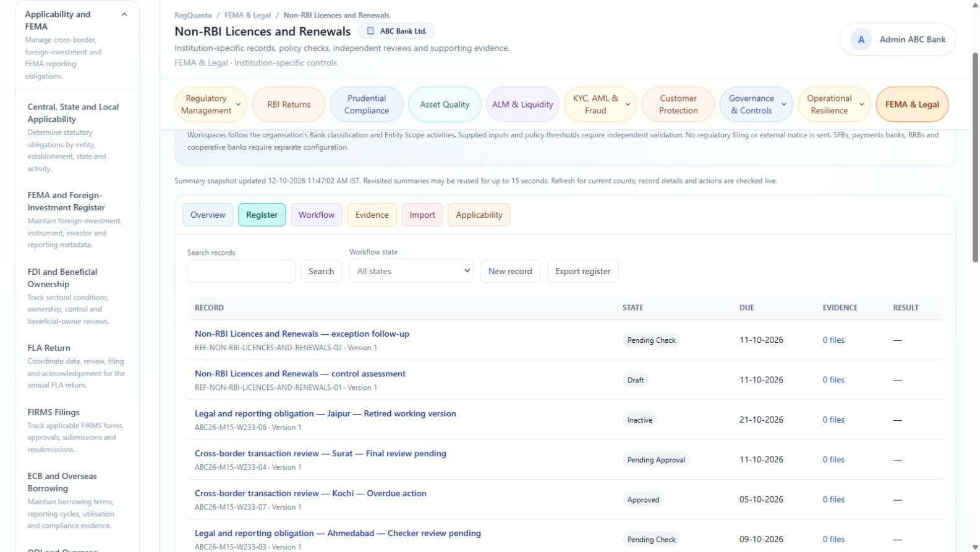Image resolution: width=980 pixels, height=552 pixels.
Task: Expand the Operational Resilience chevron
Action: click(861, 105)
